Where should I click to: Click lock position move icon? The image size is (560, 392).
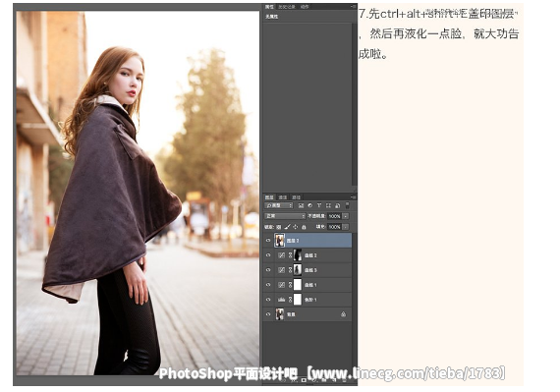[296, 227]
